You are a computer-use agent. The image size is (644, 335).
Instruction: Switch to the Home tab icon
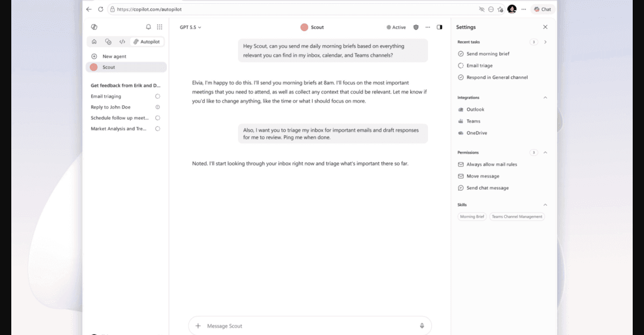pyautogui.click(x=94, y=42)
